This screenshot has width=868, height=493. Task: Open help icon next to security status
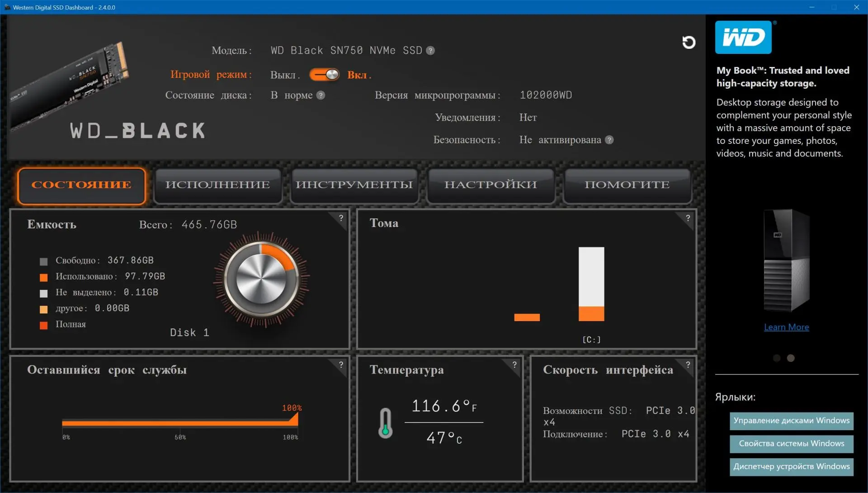point(609,140)
